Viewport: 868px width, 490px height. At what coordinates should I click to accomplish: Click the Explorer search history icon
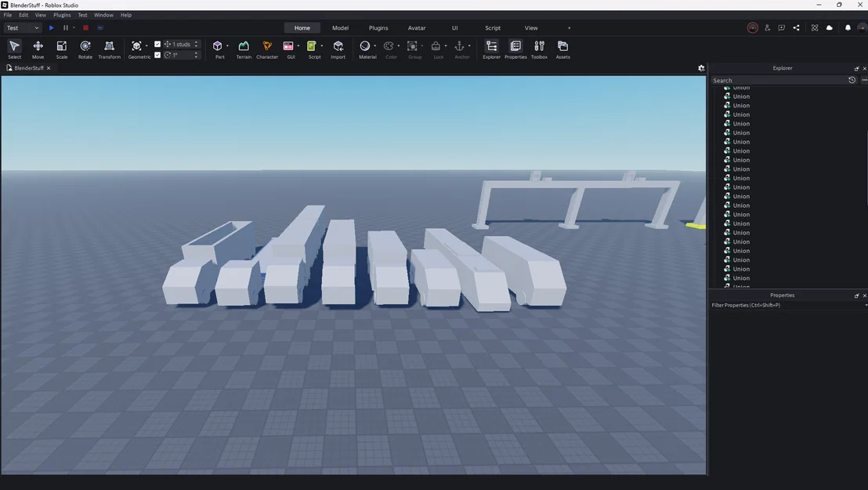point(852,80)
